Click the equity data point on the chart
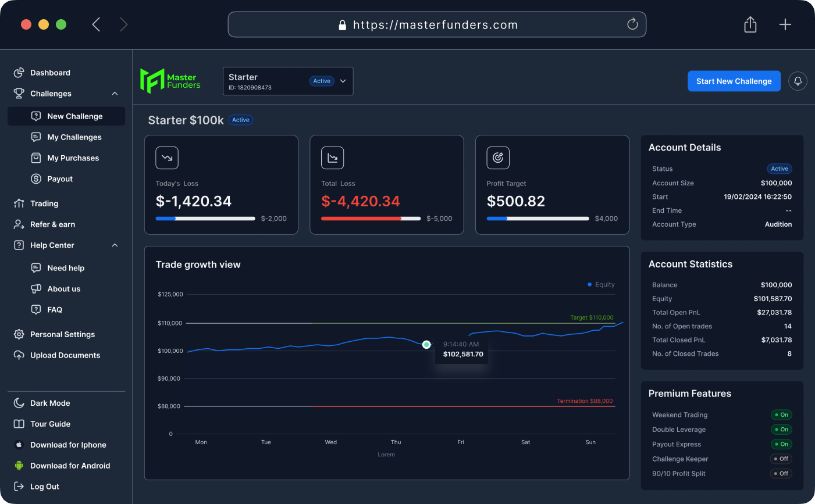The image size is (815, 504). pyautogui.click(x=426, y=345)
